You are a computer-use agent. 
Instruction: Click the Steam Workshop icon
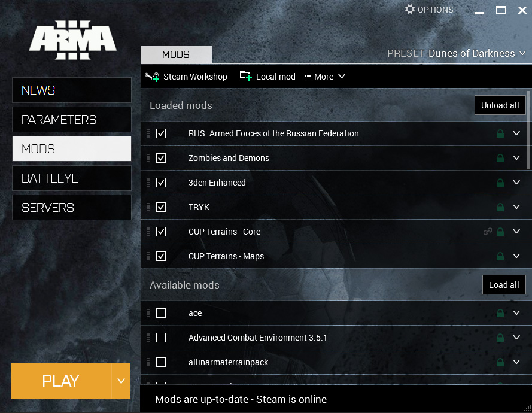[152, 77]
